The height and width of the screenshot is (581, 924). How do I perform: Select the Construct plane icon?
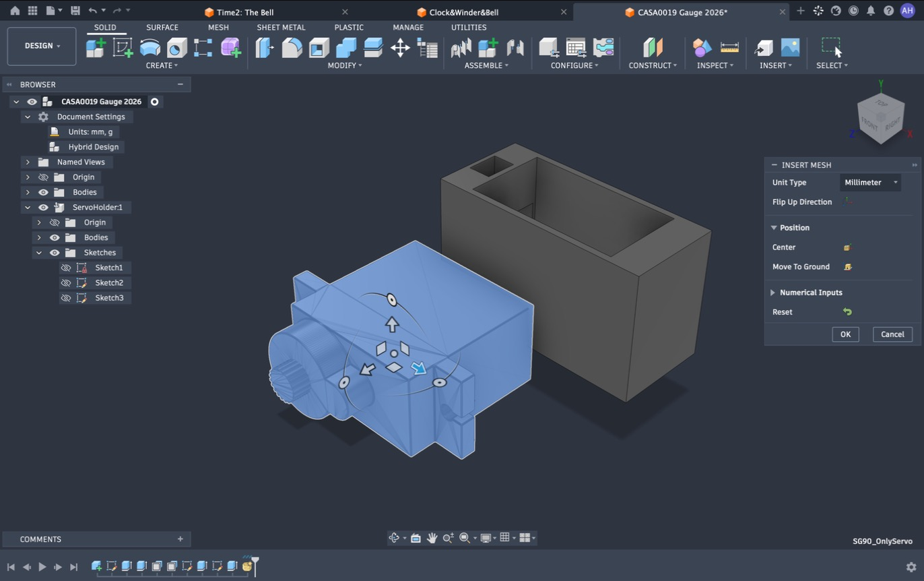point(653,48)
